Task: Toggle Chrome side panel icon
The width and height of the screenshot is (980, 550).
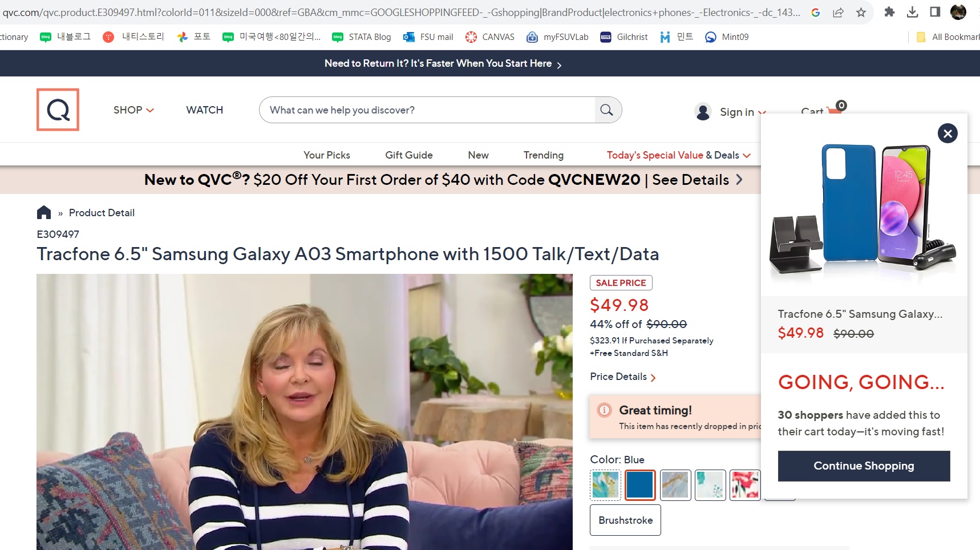Action: point(935,12)
